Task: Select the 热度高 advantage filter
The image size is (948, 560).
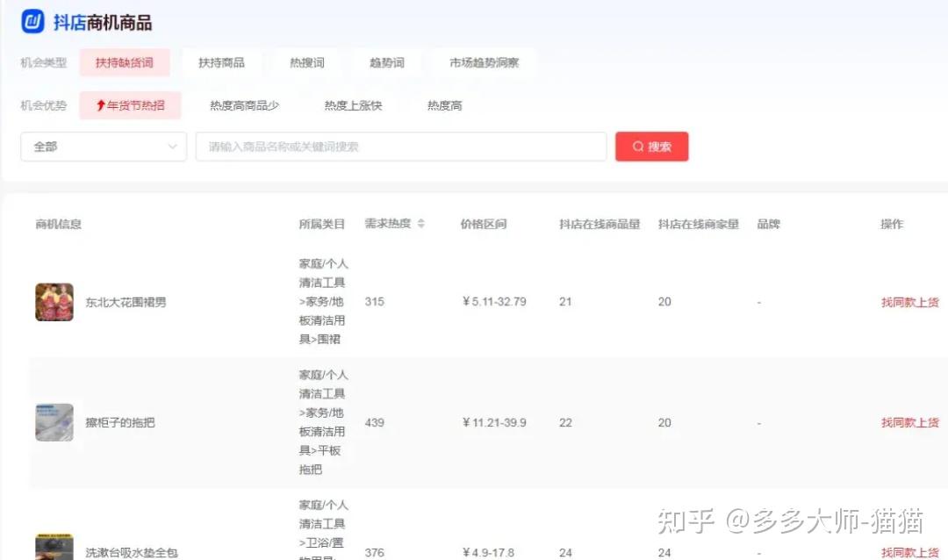Action: (x=444, y=105)
